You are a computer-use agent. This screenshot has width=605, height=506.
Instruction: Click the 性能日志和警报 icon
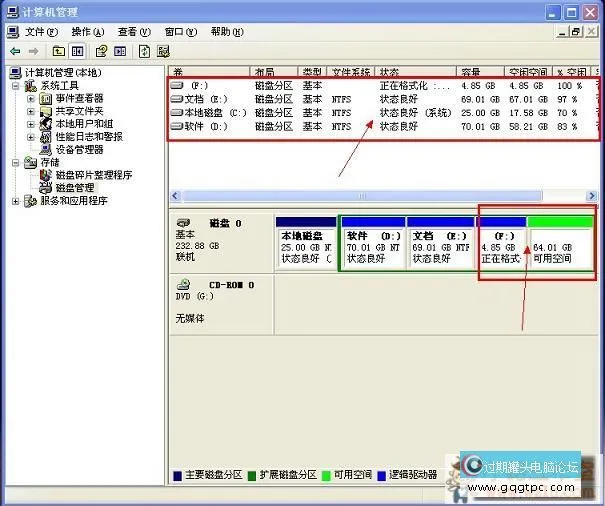click(x=46, y=137)
